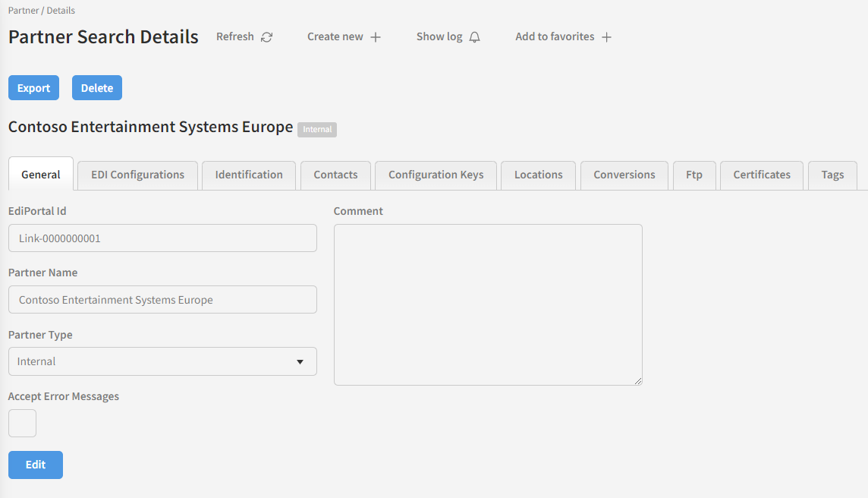The image size is (868, 498).
Task: Toggle the Accept Error Messages checkbox
Action: [x=22, y=424]
